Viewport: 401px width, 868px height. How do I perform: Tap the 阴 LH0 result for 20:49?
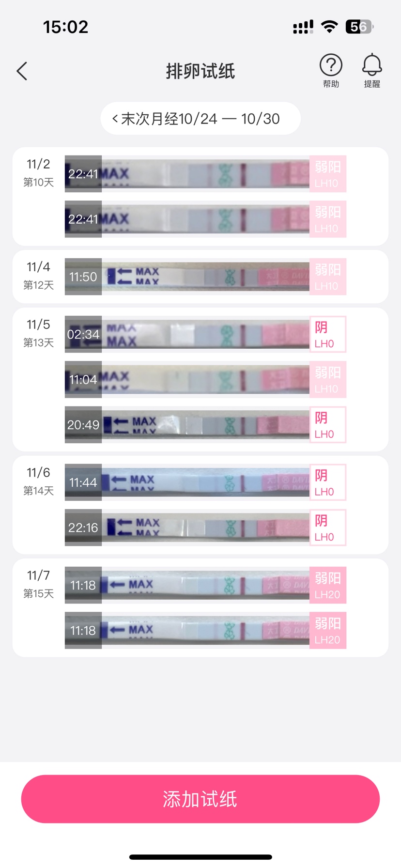point(328,425)
